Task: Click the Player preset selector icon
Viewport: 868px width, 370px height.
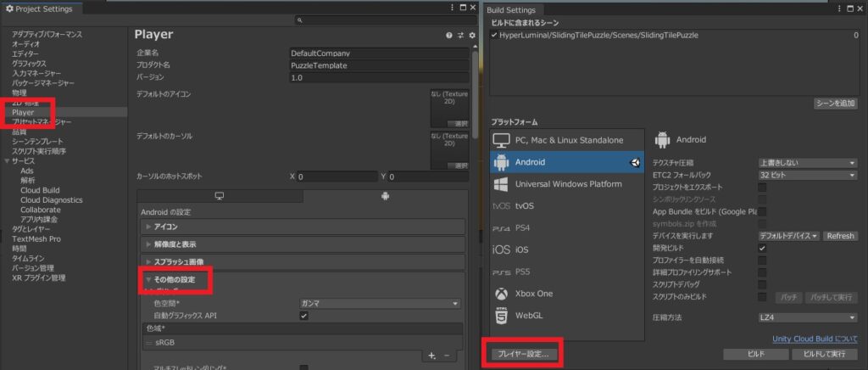Action: pyautogui.click(x=460, y=35)
